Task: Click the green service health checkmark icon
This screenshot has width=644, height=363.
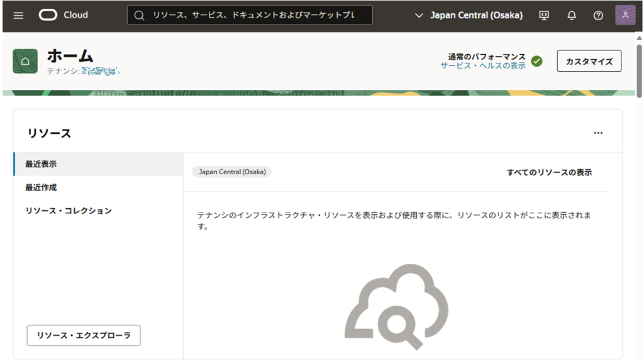Action: click(x=536, y=61)
